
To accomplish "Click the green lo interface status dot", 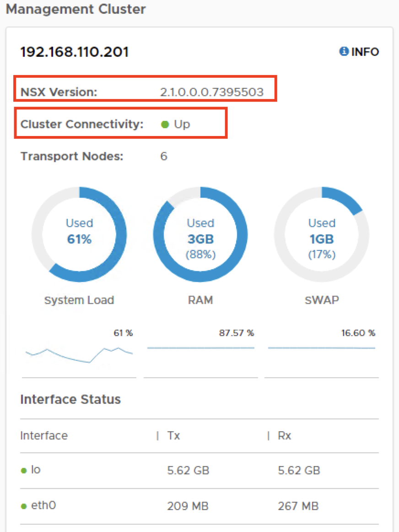I will tap(24, 471).
